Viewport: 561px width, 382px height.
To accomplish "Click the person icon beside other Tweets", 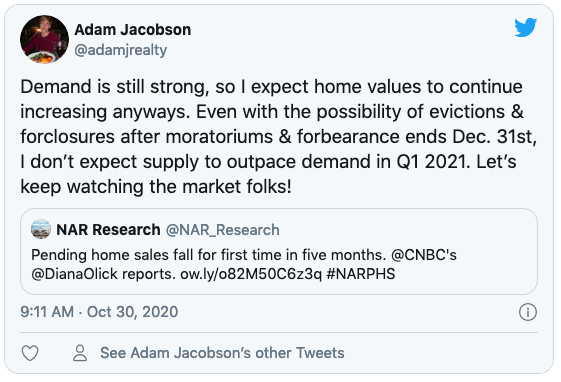I will coord(80,353).
